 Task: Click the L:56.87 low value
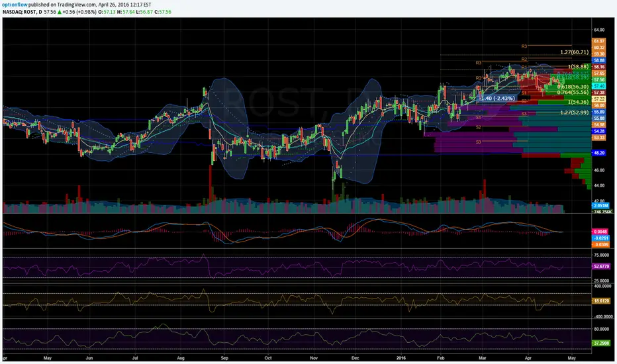(x=144, y=12)
